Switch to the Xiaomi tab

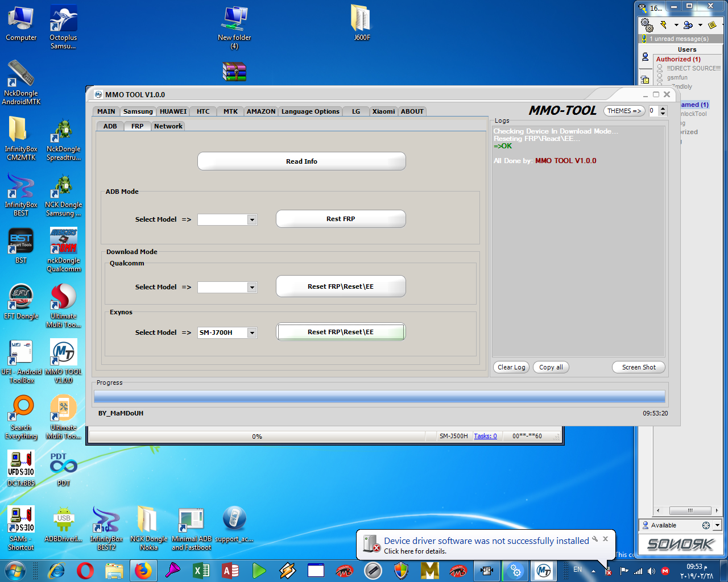click(x=383, y=112)
